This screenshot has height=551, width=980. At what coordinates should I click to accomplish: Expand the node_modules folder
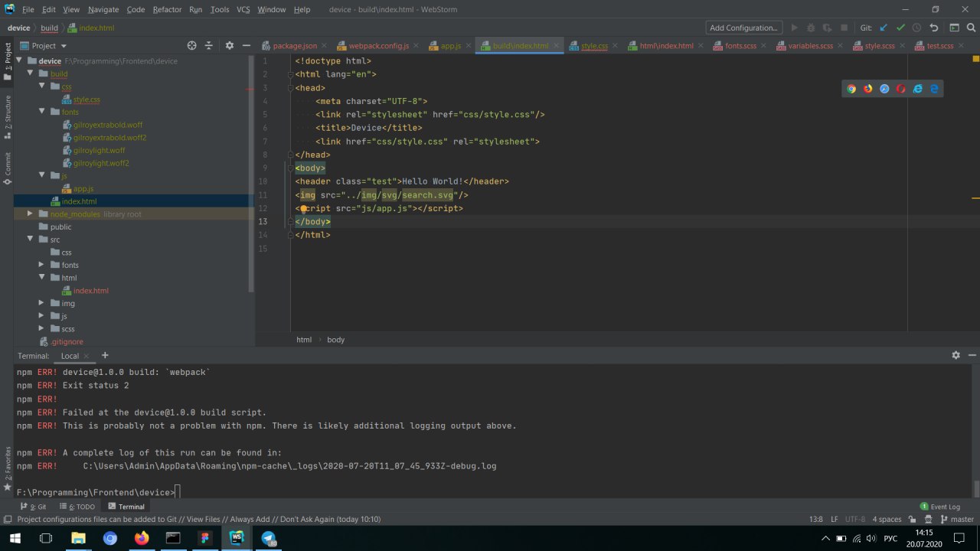pos(30,214)
